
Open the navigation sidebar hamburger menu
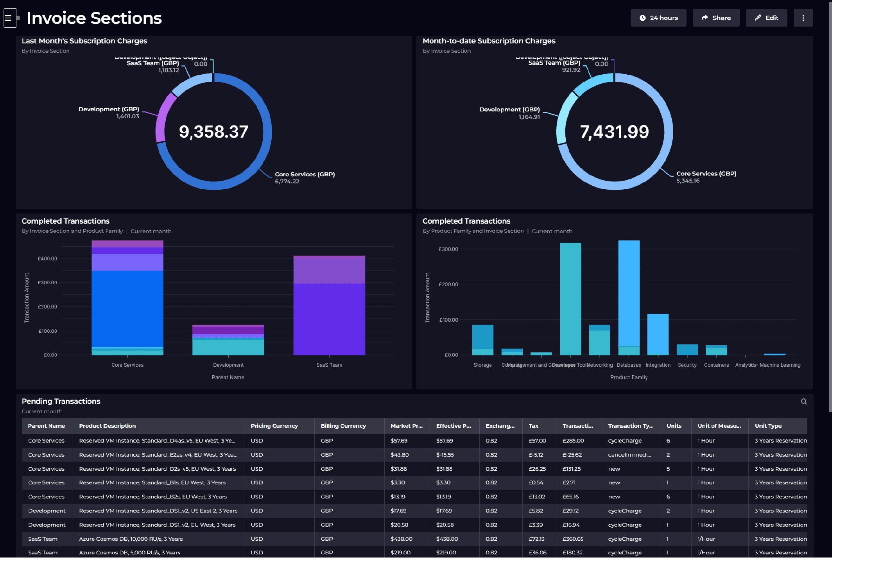pos(10,18)
